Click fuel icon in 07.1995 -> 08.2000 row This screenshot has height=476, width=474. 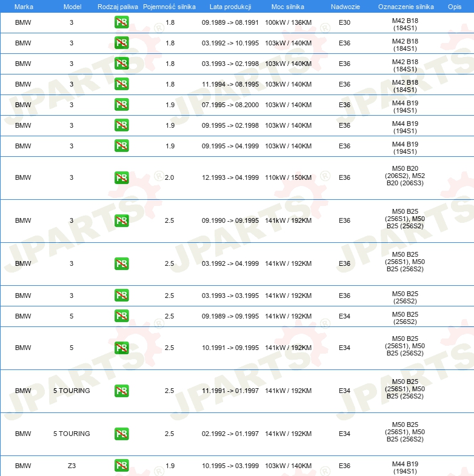[122, 105]
